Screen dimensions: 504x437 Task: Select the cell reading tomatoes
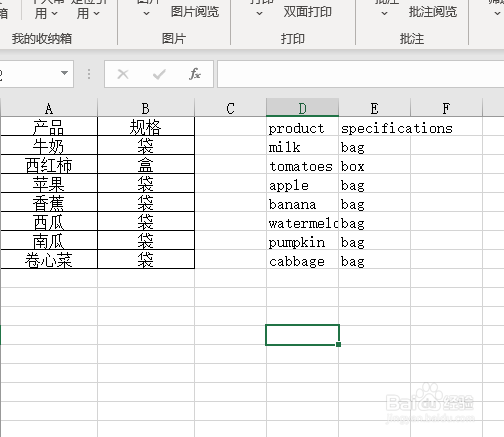302,164
